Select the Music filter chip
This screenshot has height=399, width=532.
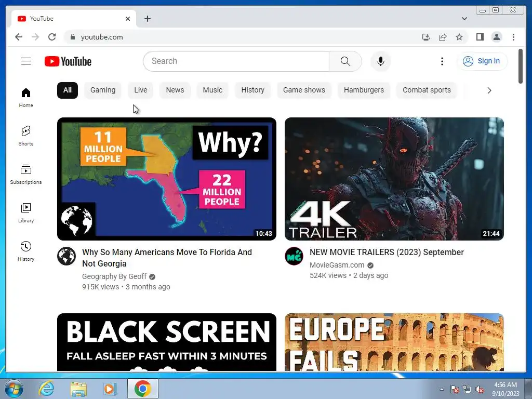point(212,90)
